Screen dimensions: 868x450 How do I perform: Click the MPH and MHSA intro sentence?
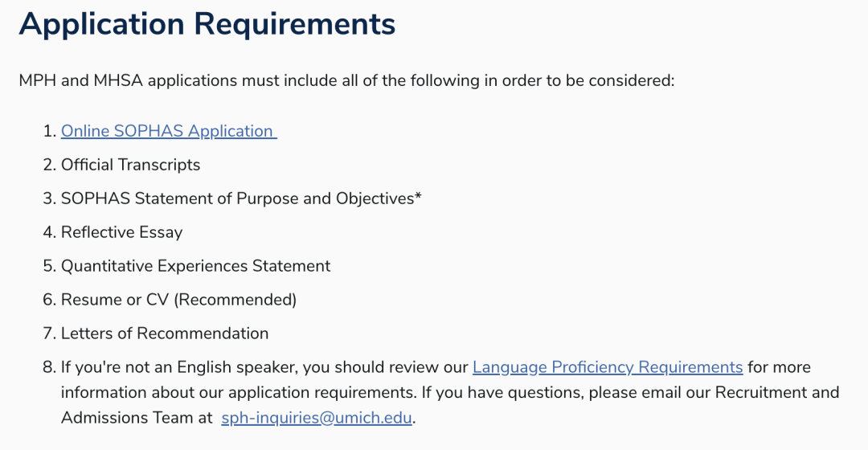346,81
